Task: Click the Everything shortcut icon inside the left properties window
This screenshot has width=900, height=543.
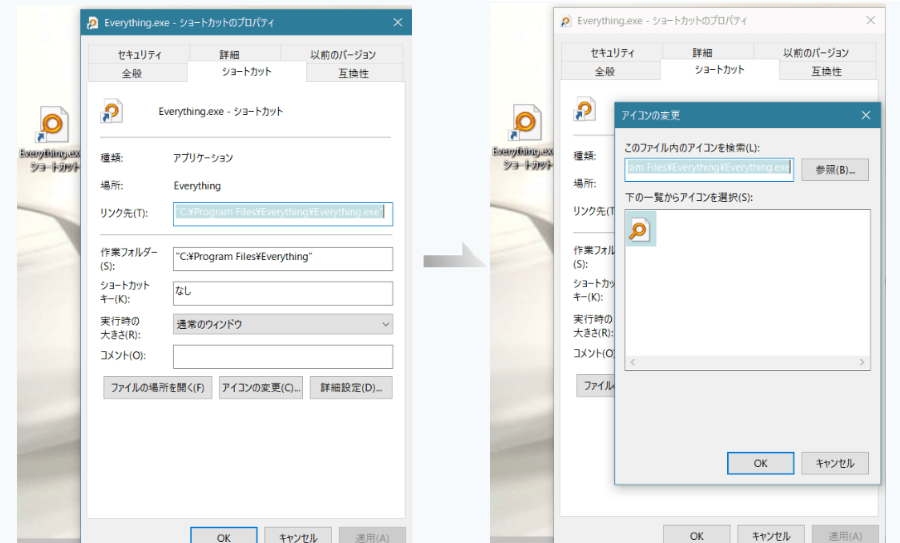Action: [111, 111]
